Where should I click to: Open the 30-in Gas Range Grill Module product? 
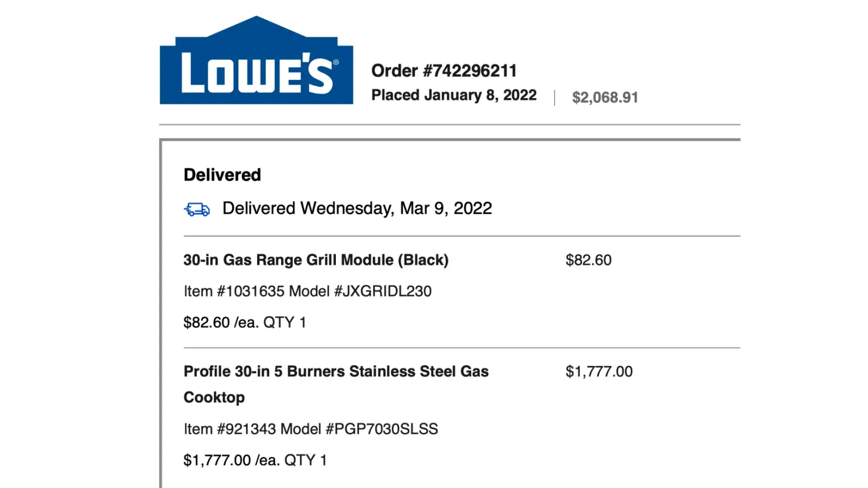click(x=316, y=260)
